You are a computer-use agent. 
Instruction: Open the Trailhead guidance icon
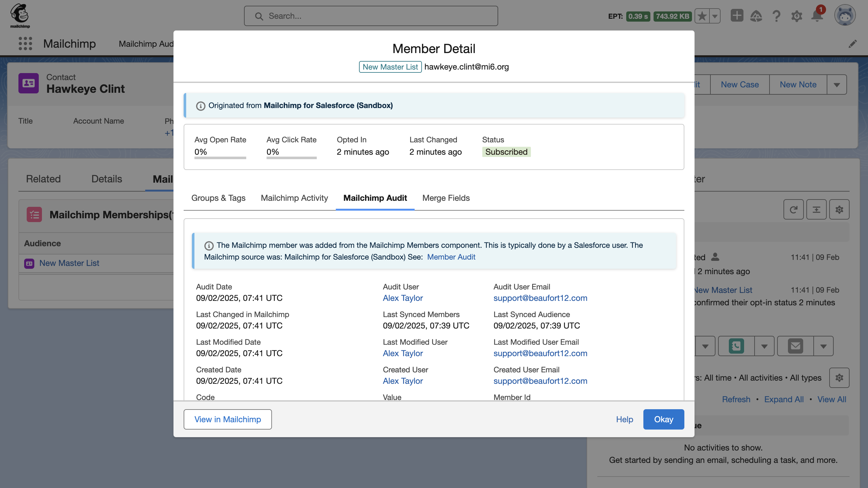[x=756, y=16]
